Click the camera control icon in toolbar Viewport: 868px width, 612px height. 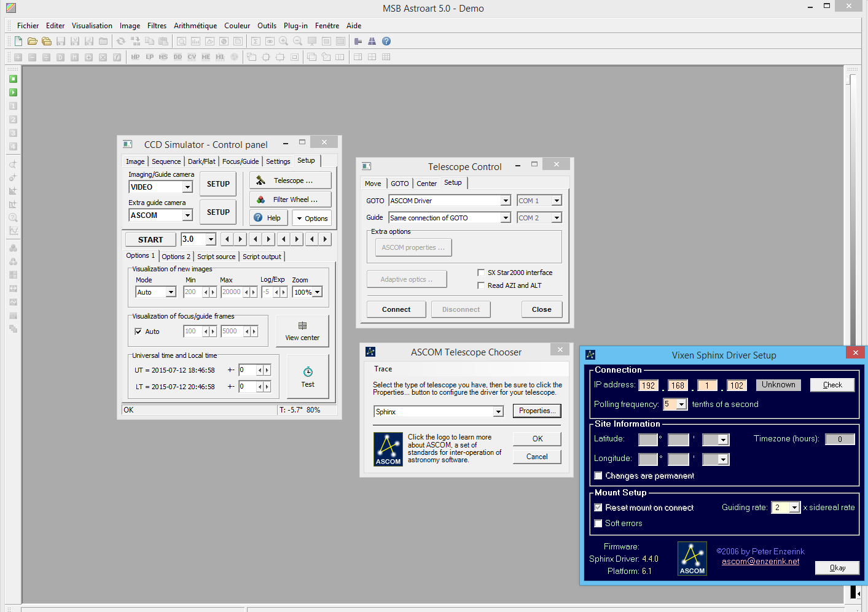pyautogui.click(x=358, y=41)
